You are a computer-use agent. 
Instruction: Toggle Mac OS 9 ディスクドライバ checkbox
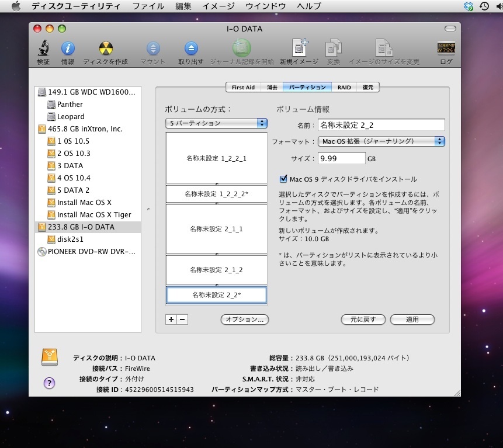point(284,179)
